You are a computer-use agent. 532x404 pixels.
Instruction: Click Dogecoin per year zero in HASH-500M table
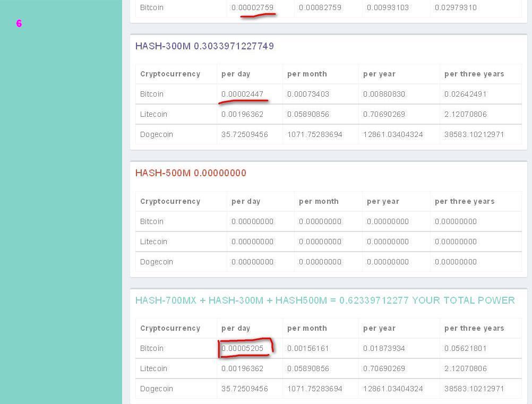coord(388,262)
